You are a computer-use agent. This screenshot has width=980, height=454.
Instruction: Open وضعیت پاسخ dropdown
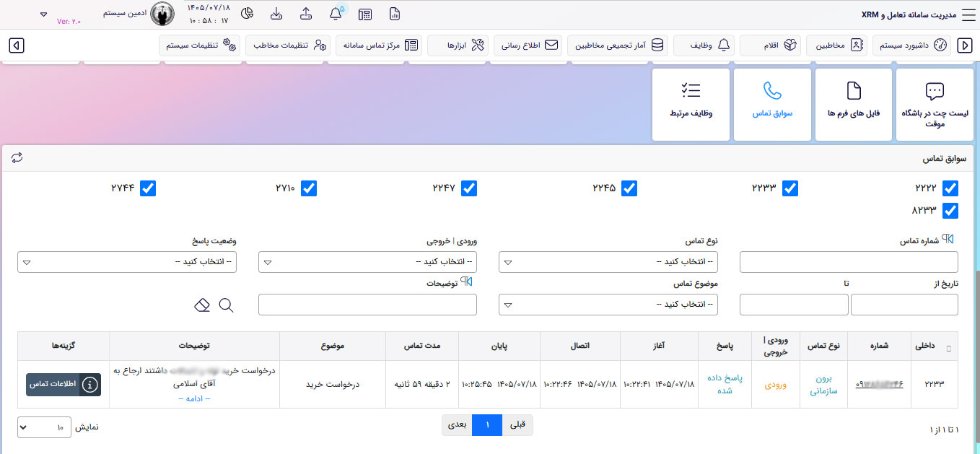click(x=127, y=262)
